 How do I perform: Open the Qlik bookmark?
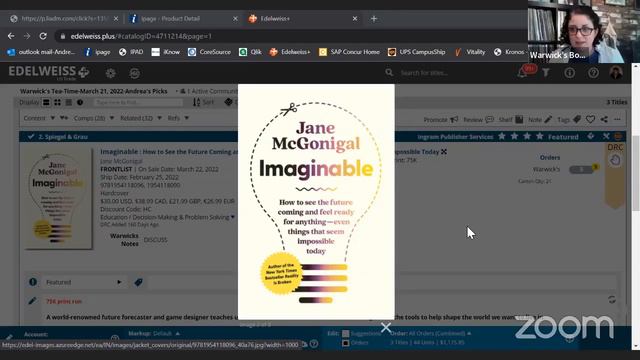pyautogui.click(x=250, y=52)
